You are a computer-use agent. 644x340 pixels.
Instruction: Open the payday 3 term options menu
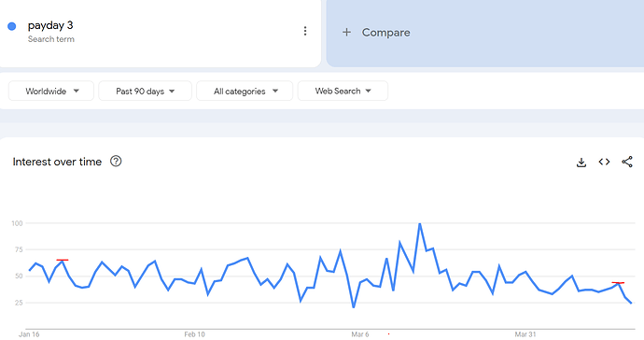[x=305, y=31]
